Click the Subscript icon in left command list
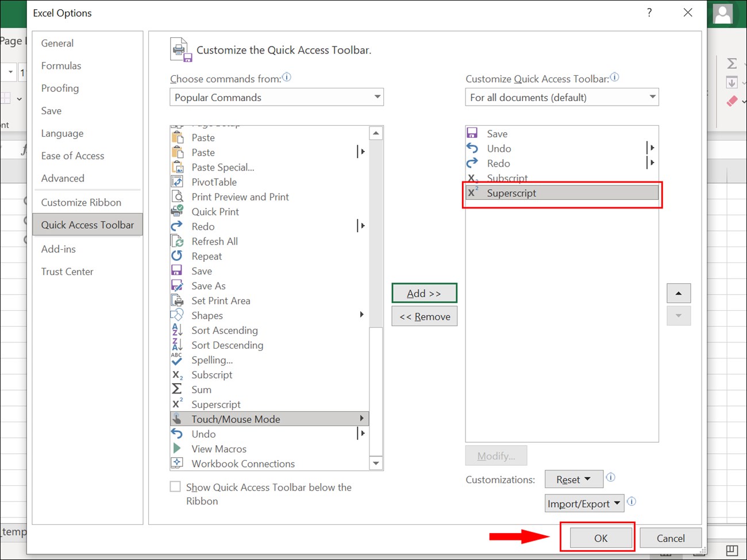Viewport: 747px width, 560px height. 177,374
